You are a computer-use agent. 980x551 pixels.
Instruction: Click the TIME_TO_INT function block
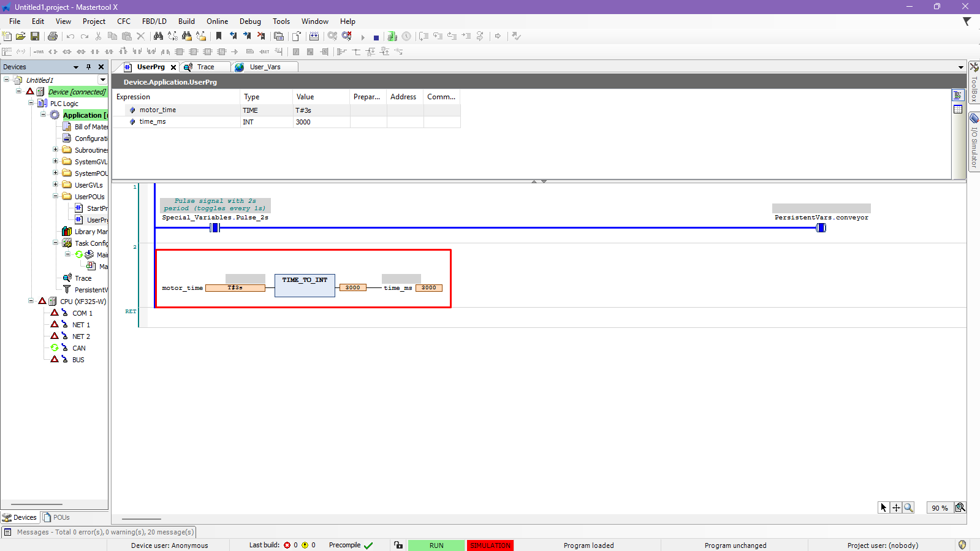305,286
